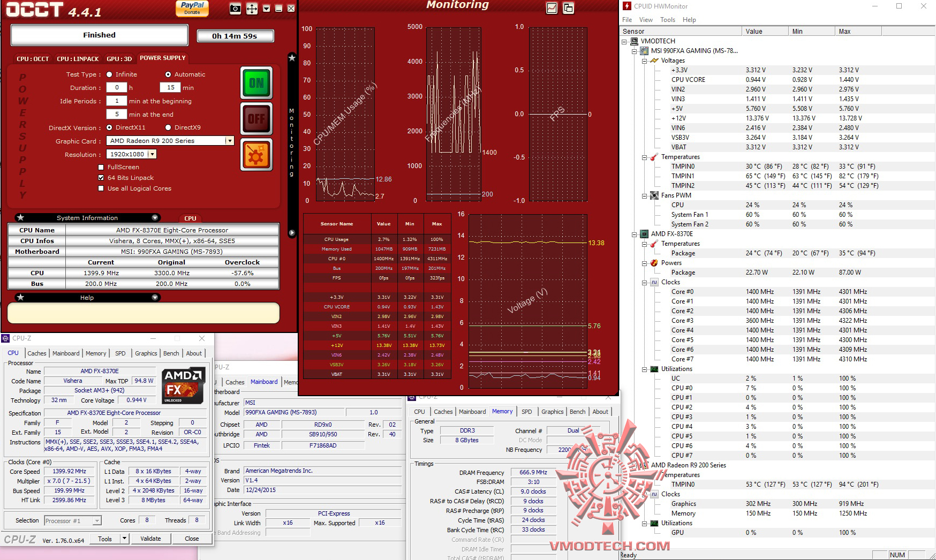Open the View menu in HWMonitor
The image size is (936, 560).
646,20
